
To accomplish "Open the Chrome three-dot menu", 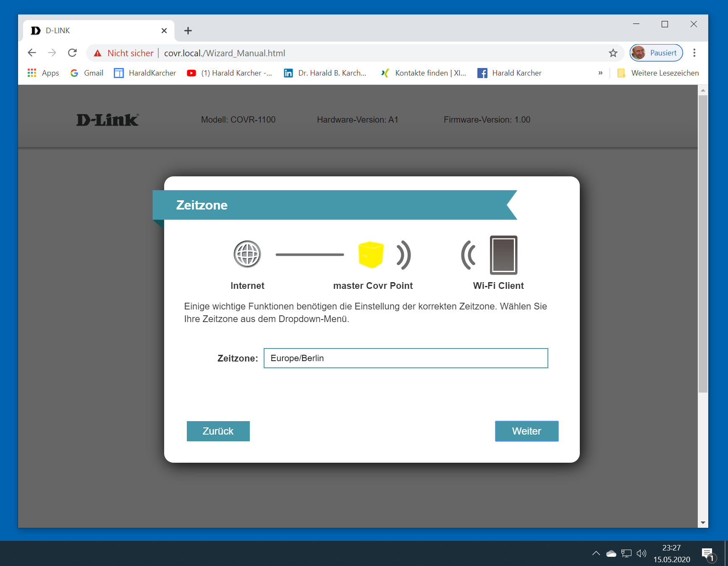I will click(x=694, y=53).
